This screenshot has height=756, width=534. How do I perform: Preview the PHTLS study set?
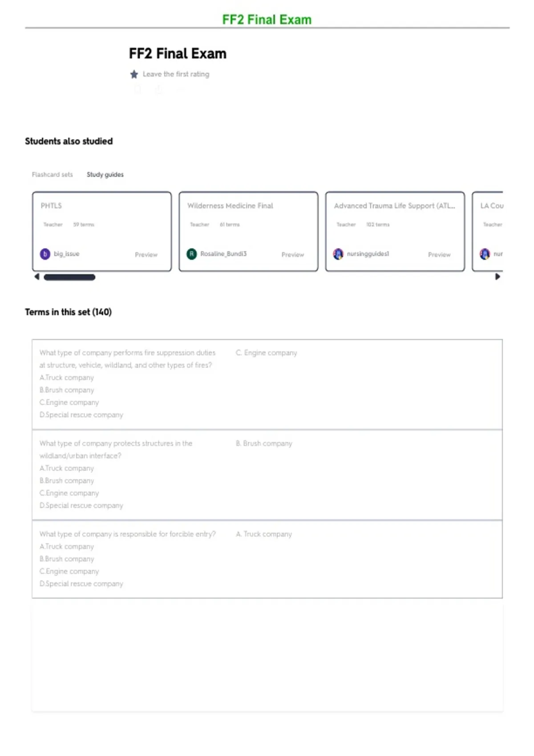point(146,254)
